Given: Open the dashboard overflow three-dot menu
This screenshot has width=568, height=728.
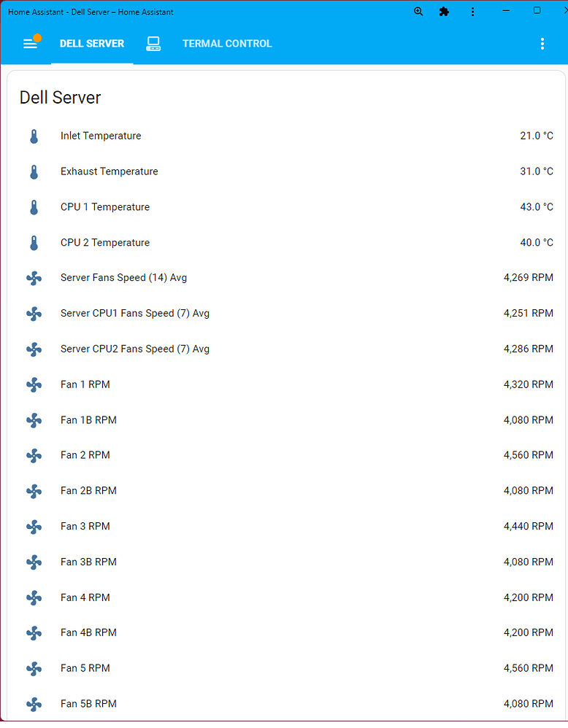Looking at the screenshot, I should (542, 44).
